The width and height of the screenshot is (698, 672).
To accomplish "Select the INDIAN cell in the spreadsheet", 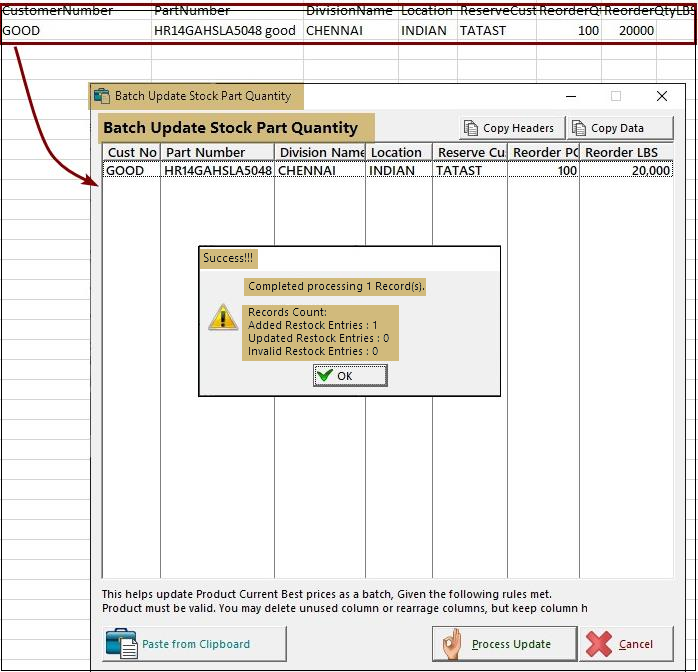I will tap(428, 31).
